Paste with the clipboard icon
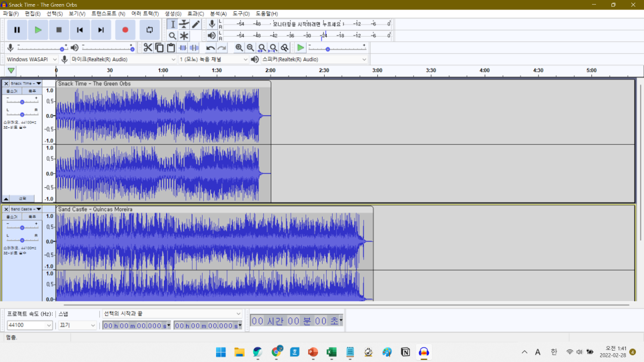The height and width of the screenshot is (362, 644). click(x=171, y=47)
